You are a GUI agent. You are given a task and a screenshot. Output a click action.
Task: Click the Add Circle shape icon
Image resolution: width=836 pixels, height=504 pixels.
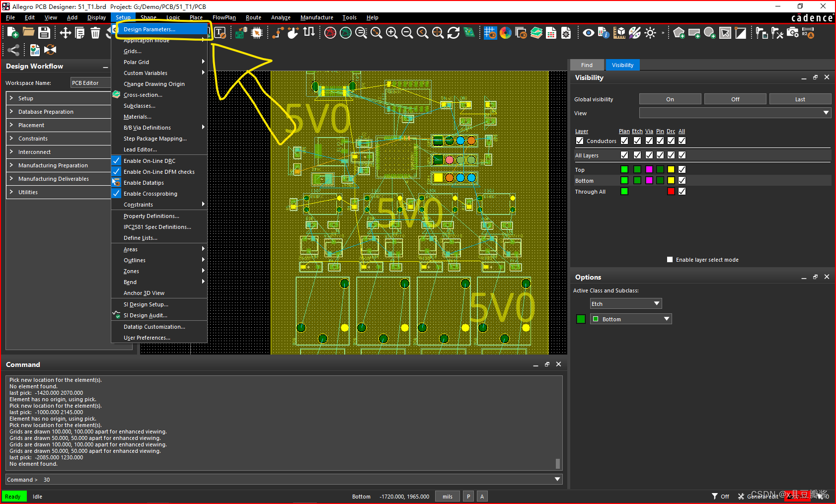pos(710,33)
